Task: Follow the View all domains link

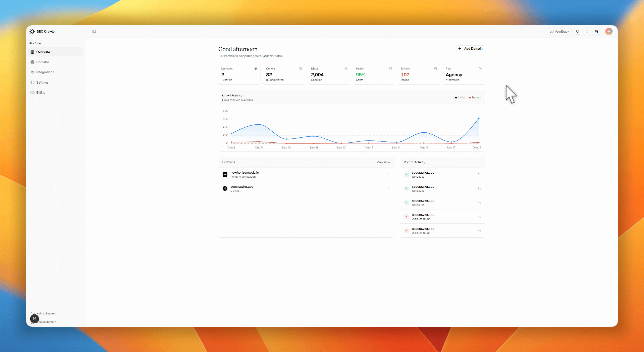Action: coord(383,162)
